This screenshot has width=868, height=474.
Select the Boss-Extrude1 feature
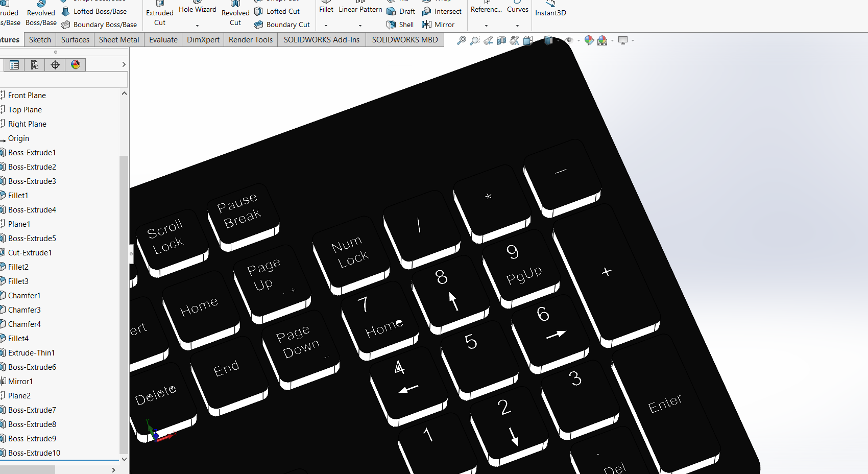click(x=32, y=153)
